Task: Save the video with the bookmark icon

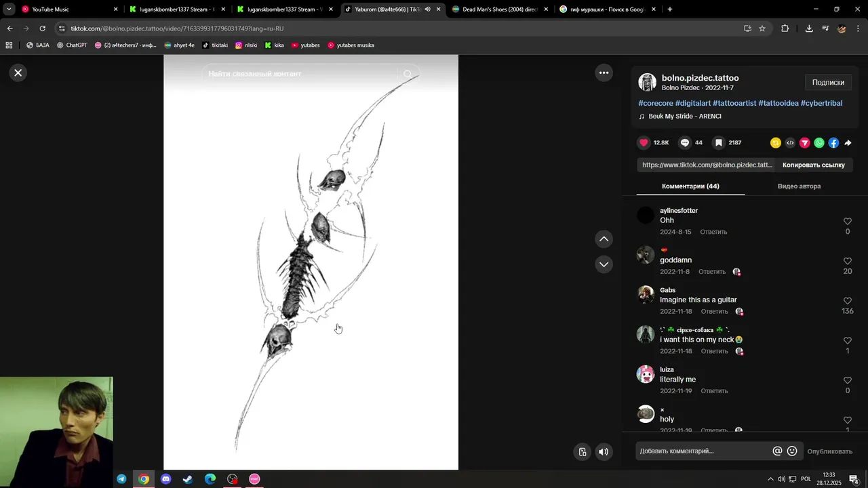Action: [x=718, y=142]
